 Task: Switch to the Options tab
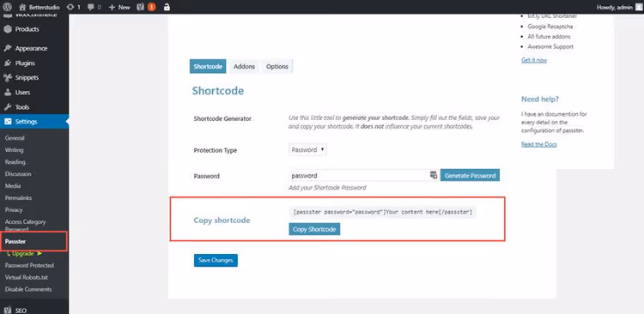click(277, 67)
